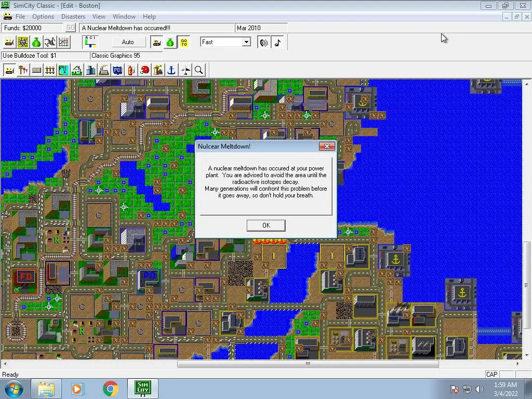Image resolution: width=532 pixels, height=399 pixels.
Task: Click the Action Center flag icon
Action: point(455,389)
